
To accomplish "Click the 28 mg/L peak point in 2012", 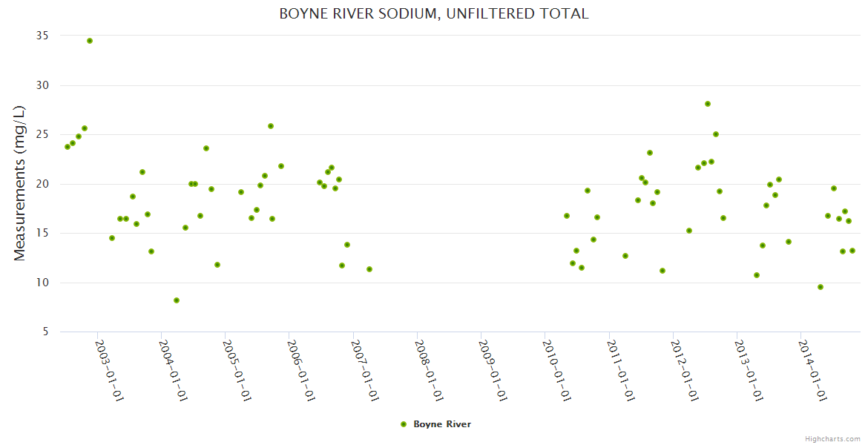I will tap(708, 104).
